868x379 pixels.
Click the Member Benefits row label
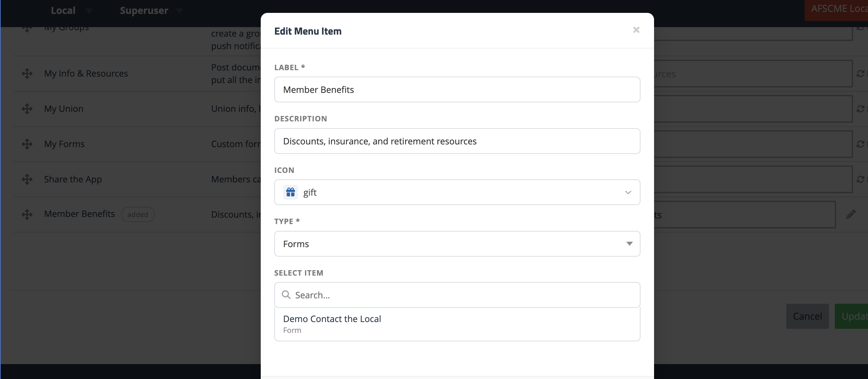(79, 214)
